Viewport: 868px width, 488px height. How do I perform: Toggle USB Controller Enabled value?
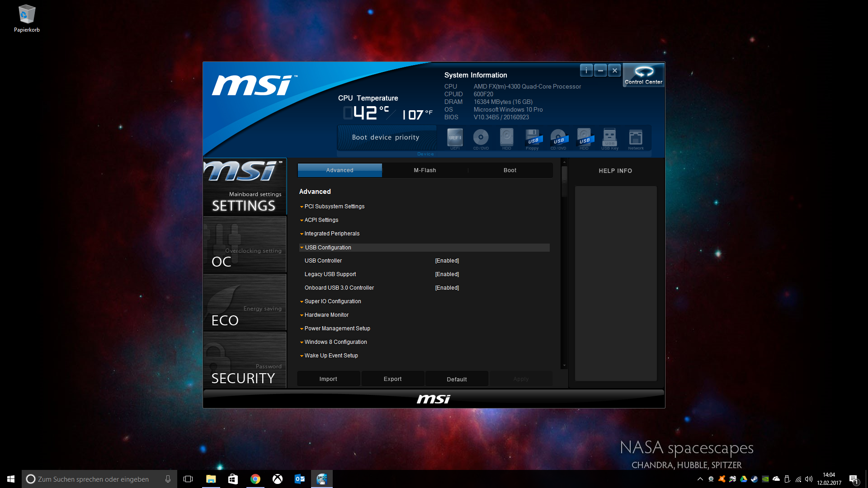click(x=447, y=261)
